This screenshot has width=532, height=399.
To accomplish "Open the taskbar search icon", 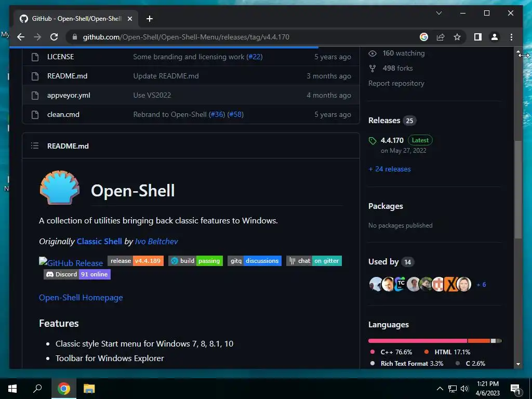I will 37,389.
